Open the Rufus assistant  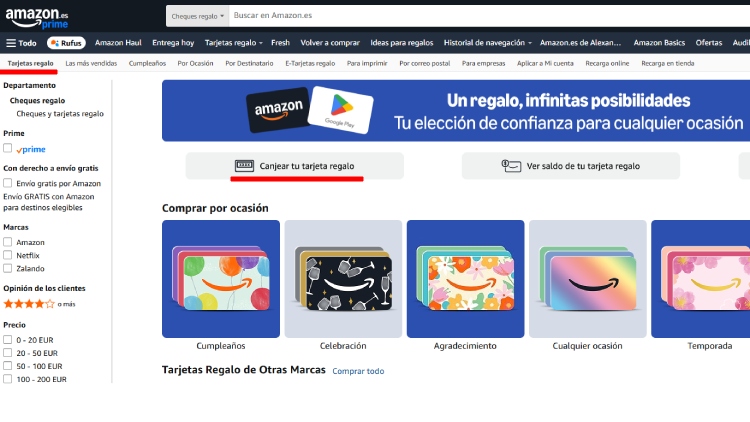[66, 43]
